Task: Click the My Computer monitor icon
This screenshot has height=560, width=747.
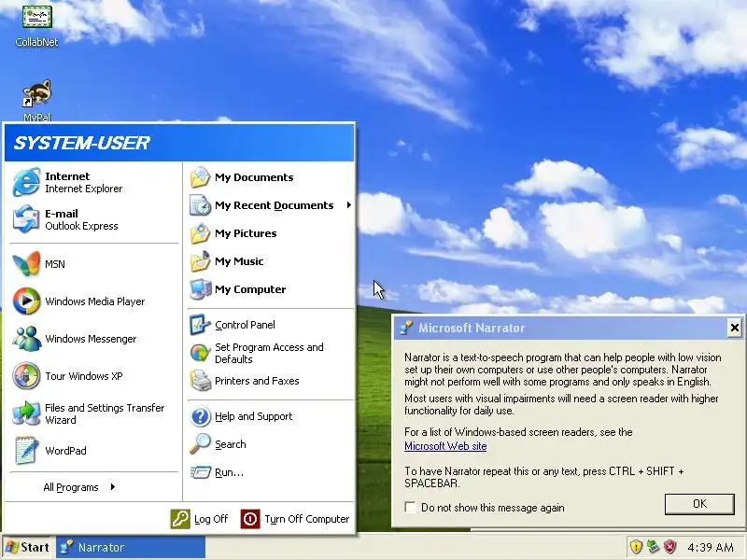Action: pos(200,289)
